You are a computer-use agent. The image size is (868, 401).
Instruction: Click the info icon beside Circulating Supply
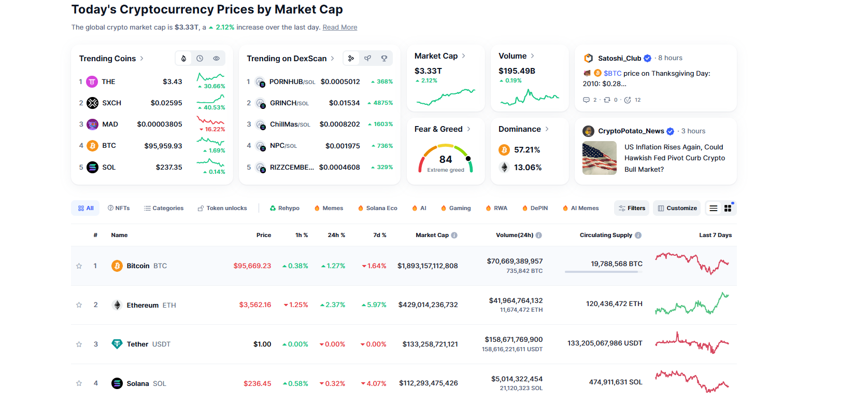click(638, 236)
